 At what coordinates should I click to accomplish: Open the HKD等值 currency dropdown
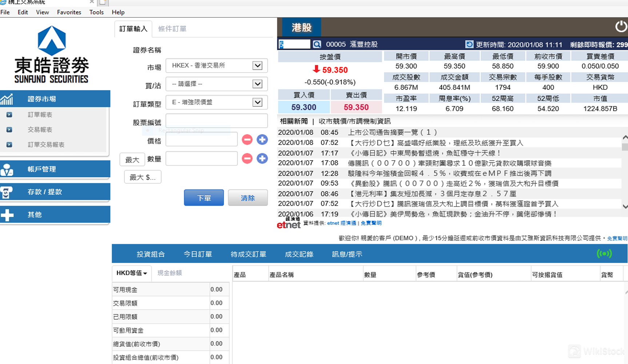pyautogui.click(x=132, y=273)
